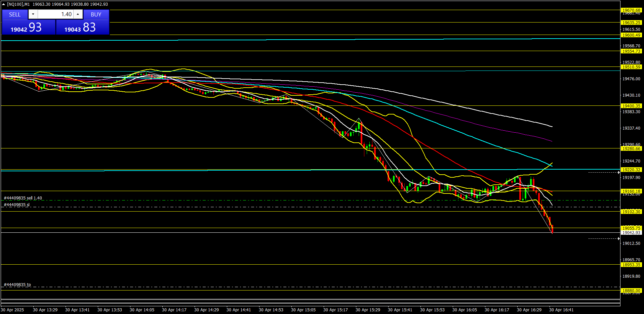Screen dimensions: 644x314
Task: Click the 1.40 volume input field
Action: (55, 14)
